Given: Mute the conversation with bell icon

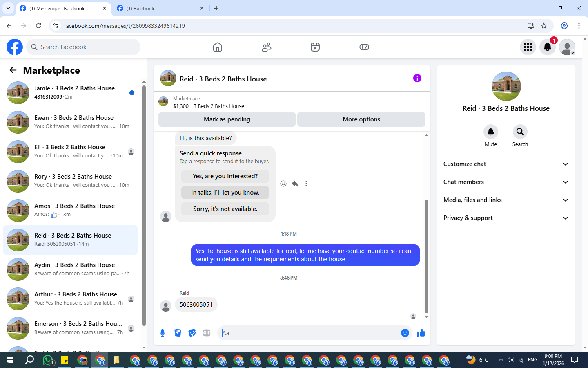Looking at the screenshot, I should [x=491, y=132].
